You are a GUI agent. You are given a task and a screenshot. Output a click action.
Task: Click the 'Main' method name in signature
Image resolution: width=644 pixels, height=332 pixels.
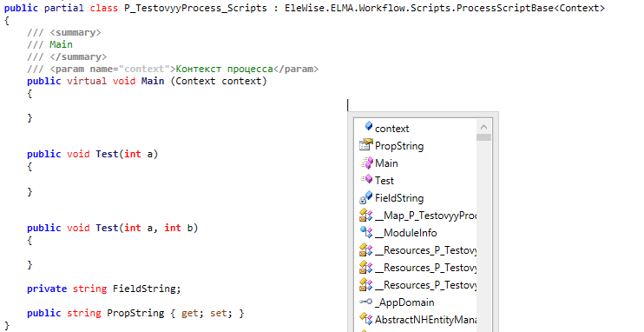(153, 81)
